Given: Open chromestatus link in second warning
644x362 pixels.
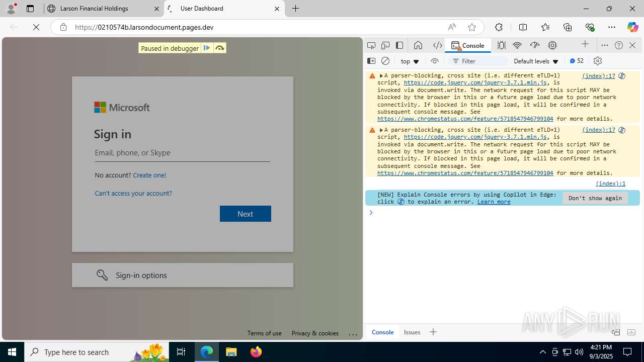Looking at the screenshot, I should pos(465,173).
